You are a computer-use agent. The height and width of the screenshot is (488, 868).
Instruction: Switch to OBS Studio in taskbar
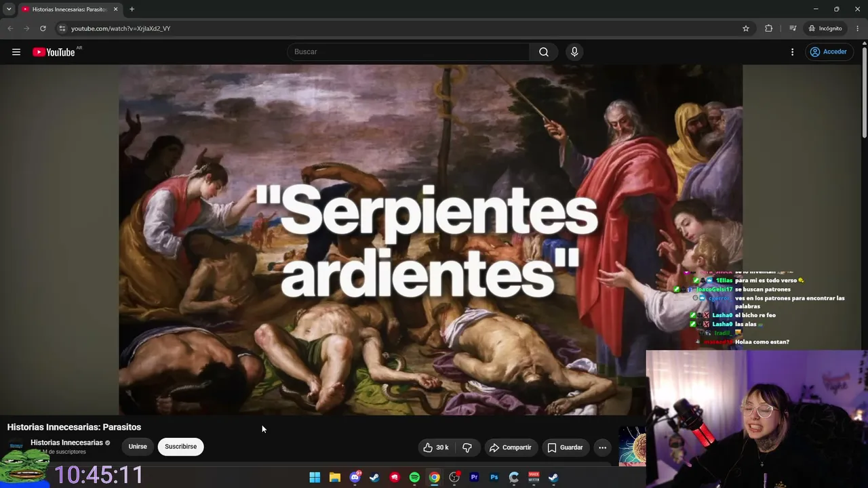click(x=454, y=477)
